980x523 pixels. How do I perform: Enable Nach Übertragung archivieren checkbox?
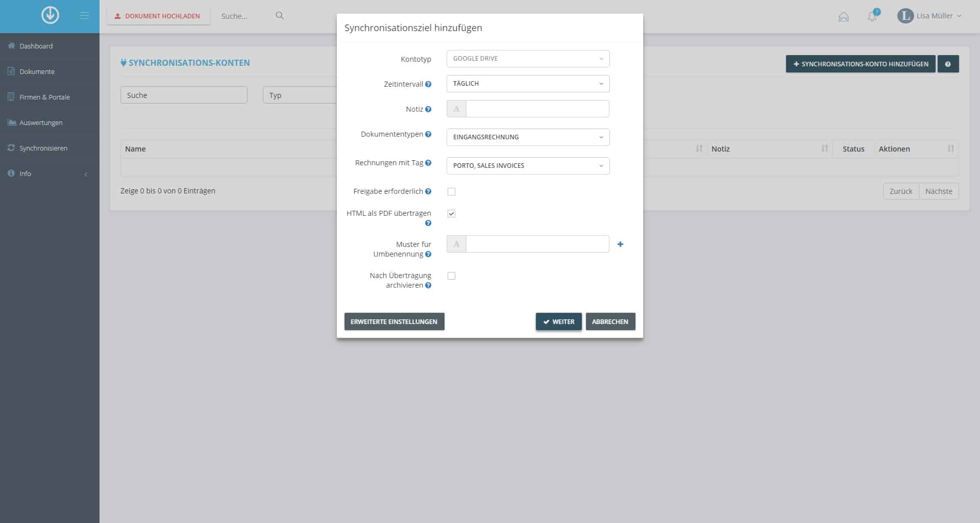pyautogui.click(x=451, y=276)
